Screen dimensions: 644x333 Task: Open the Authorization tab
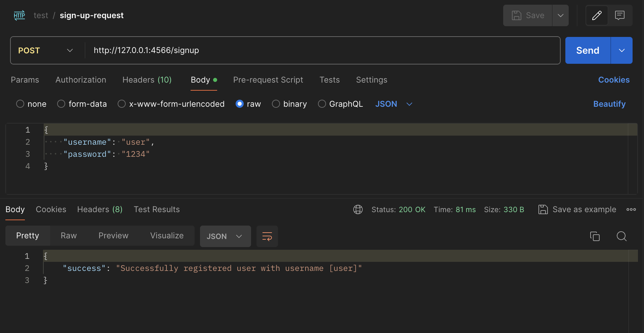(81, 80)
